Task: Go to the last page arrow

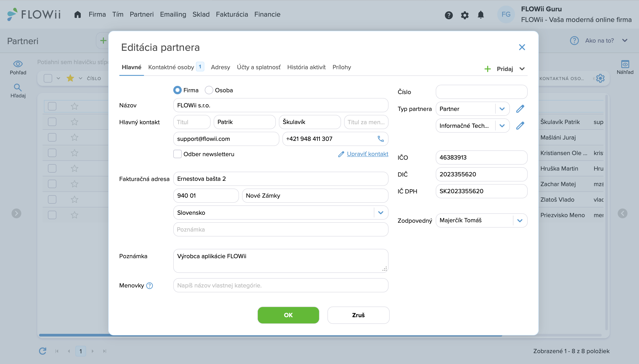Action: tap(105, 351)
